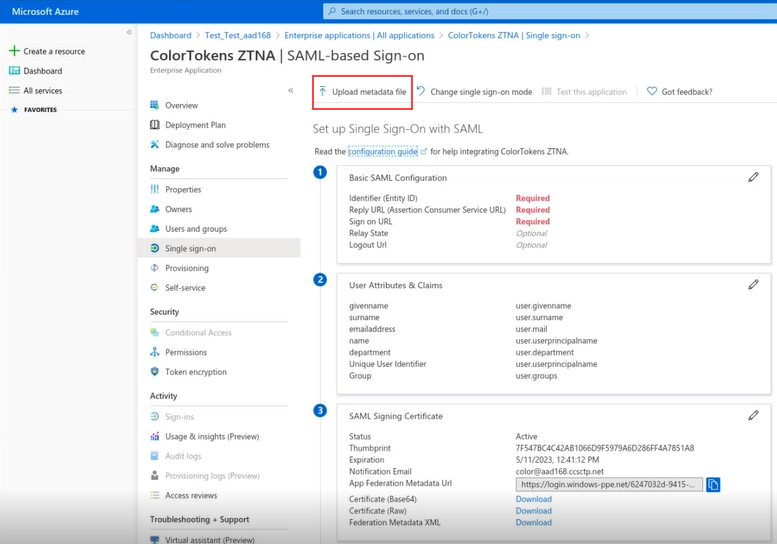This screenshot has height=544, width=777.
Task: Download the Federation Metadata XML
Action: click(x=533, y=522)
